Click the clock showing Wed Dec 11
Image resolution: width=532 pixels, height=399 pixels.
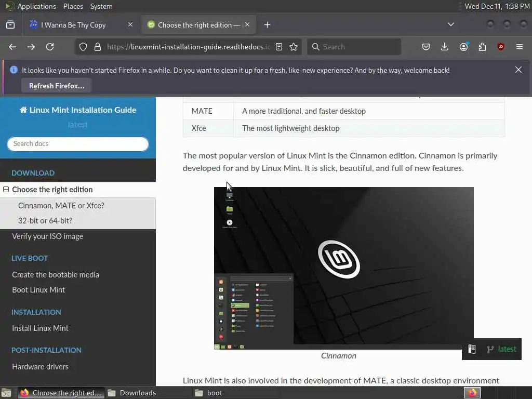click(x=497, y=6)
